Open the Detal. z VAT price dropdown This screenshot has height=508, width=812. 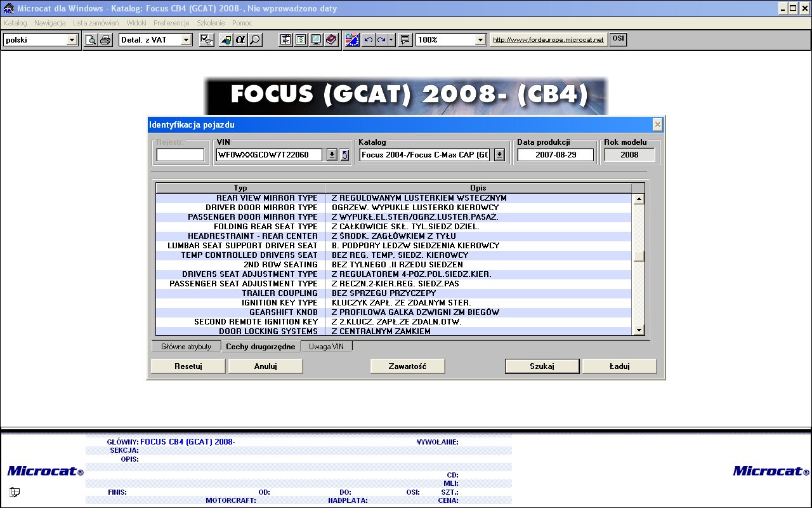point(186,40)
